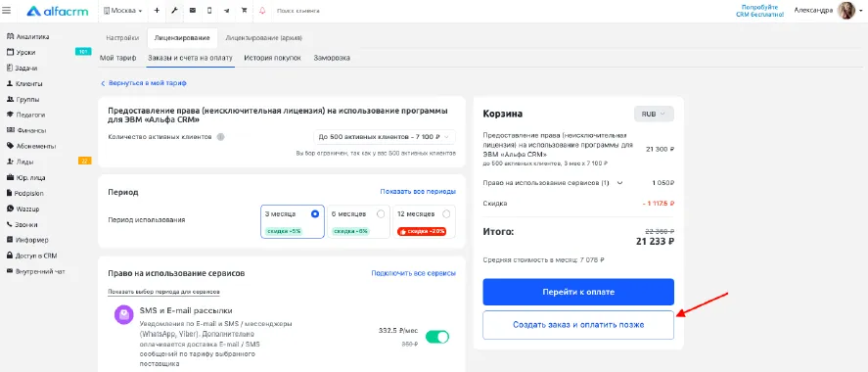868x372 pixels.
Task: Click Александра's avatar photo
Action: tap(846, 11)
